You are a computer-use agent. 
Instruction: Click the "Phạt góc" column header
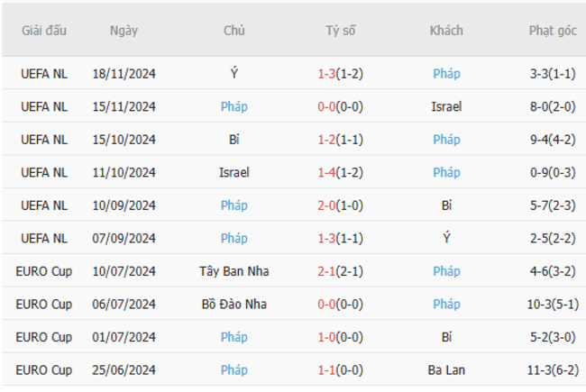[553, 31]
